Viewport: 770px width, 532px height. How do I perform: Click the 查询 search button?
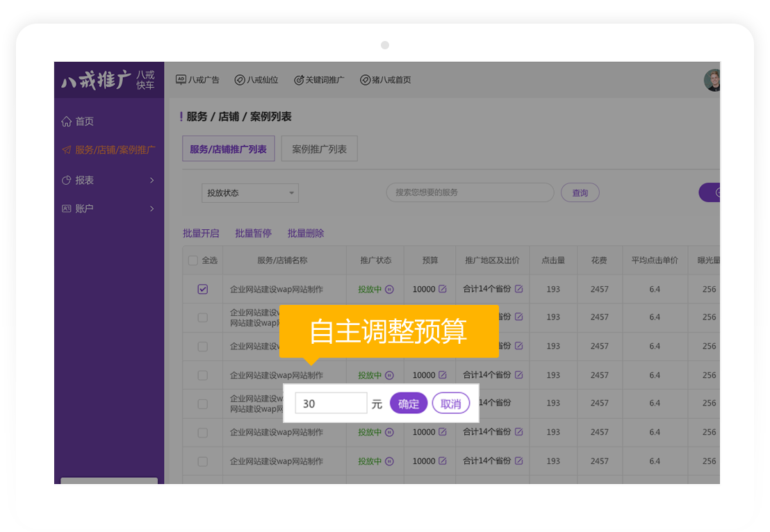coord(580,193)
